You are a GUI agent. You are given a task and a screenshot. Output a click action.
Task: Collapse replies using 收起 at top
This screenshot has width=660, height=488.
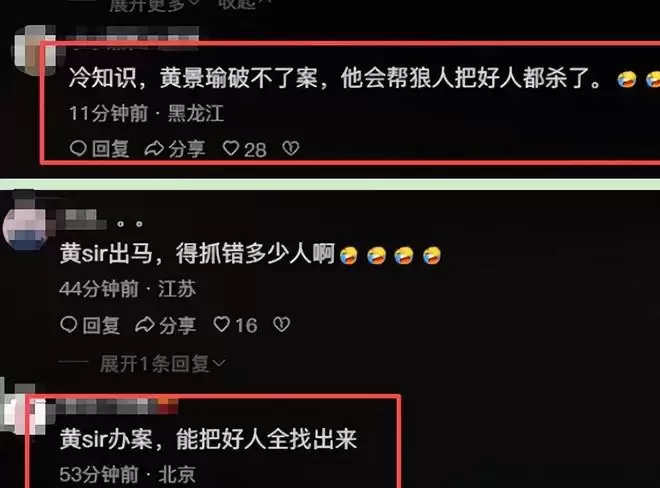244,3
